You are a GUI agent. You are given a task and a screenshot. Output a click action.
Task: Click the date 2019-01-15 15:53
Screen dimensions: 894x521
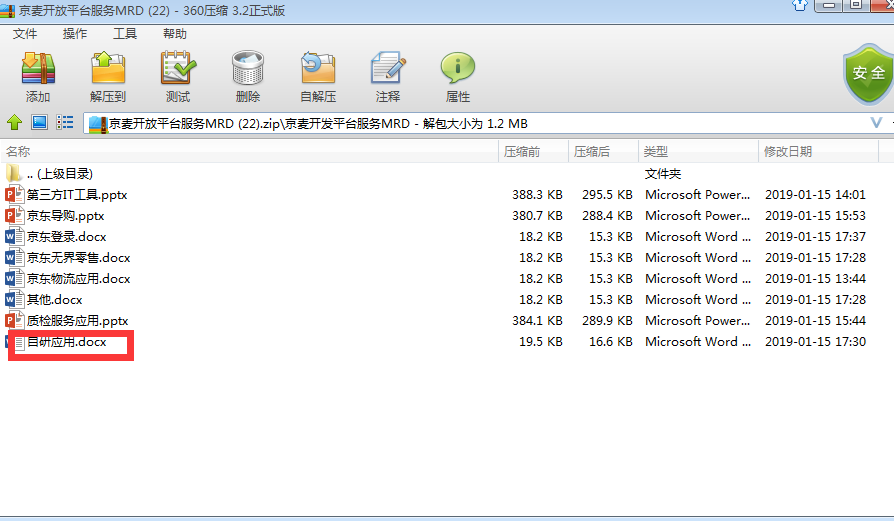coord(815,215)
